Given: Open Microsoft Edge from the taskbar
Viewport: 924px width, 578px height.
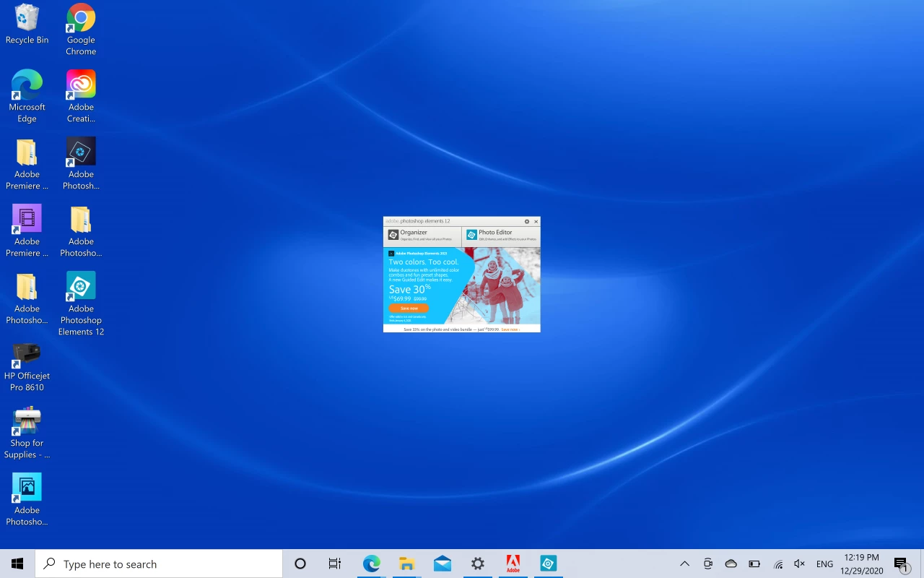Looking at the screenshot, I should tap(371, 564).
